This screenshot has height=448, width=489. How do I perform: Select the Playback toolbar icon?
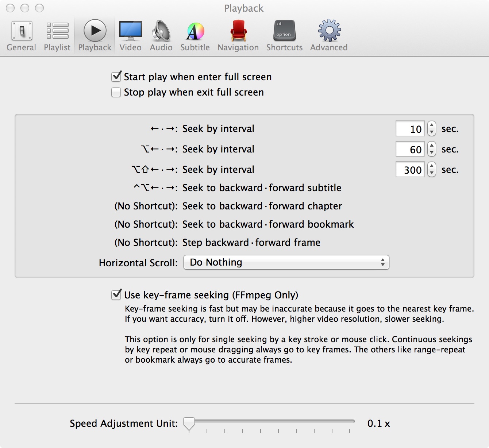pyautogui.click(x=95, y=36)
